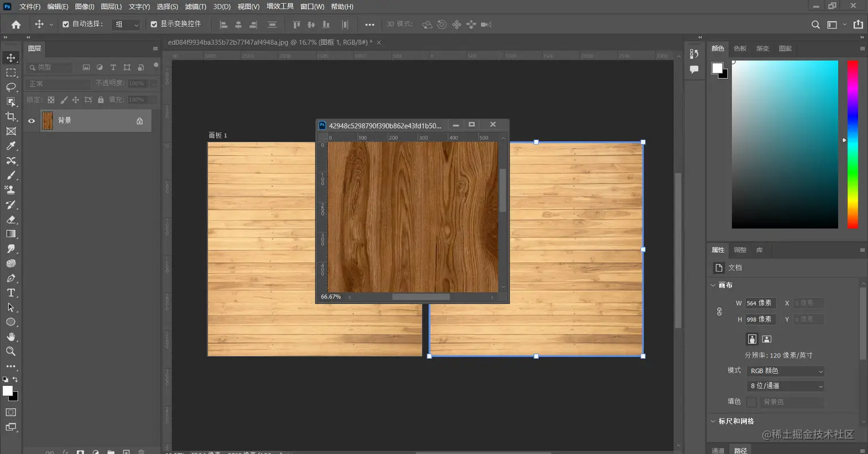Select the Path Selection arrow tool
The height and width of the screenshot is (454, 868).
pyautogui.click(x=11, y=308)
